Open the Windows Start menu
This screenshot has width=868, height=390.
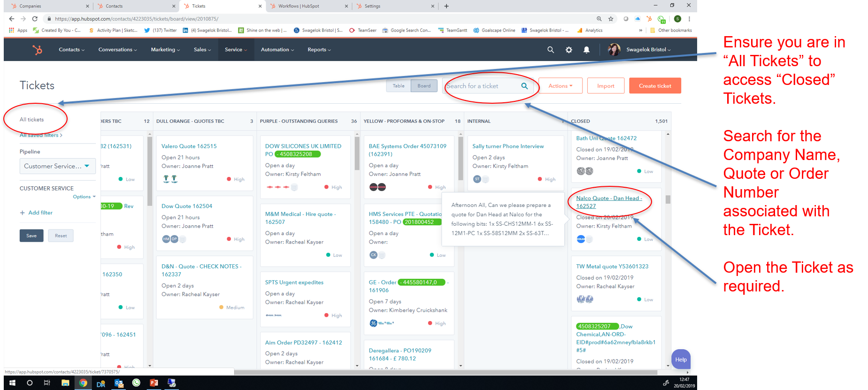pyautogui.click(x=12, y=383)
